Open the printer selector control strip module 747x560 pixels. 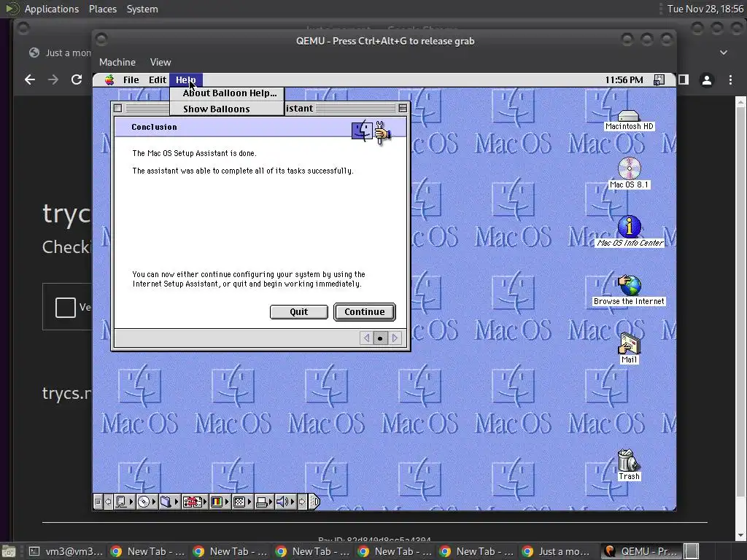point(264,502)
